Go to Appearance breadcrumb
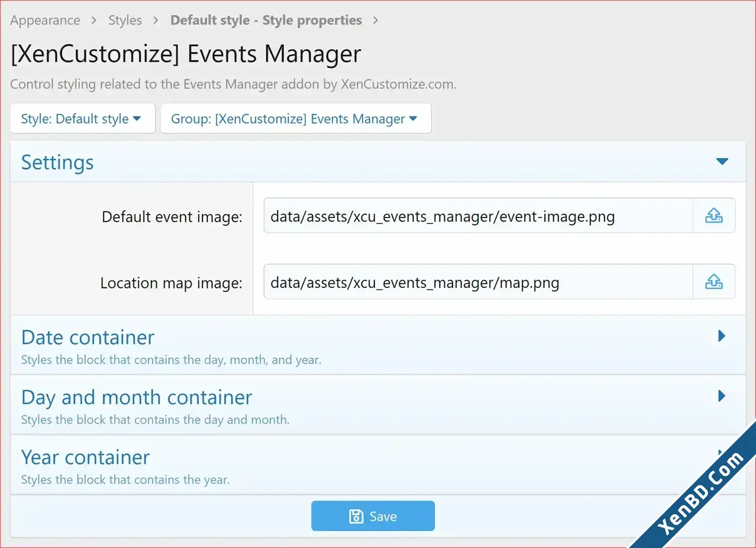This screenshot has height=548, width=756. click(45, 20)
